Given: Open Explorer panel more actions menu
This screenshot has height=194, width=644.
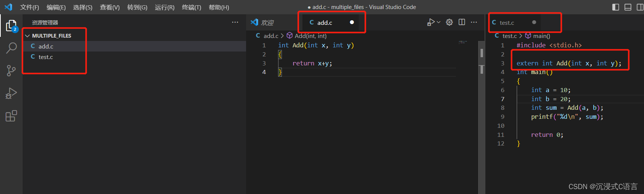Looking at the screenshot, I should (235, 22).
